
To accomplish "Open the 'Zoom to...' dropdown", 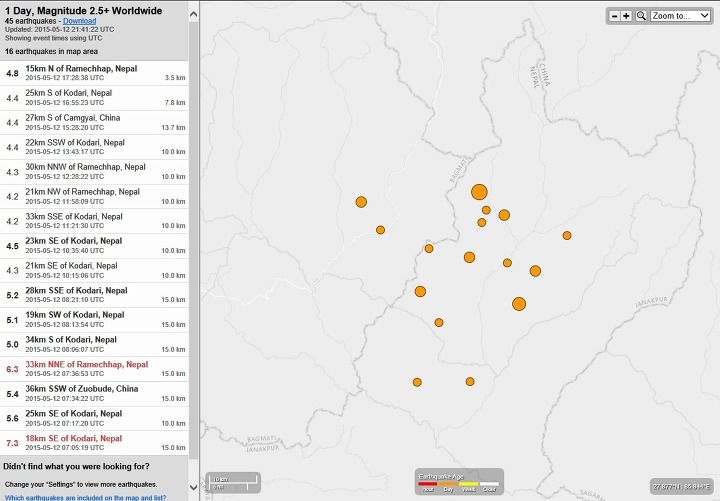I will coord(681,16).
